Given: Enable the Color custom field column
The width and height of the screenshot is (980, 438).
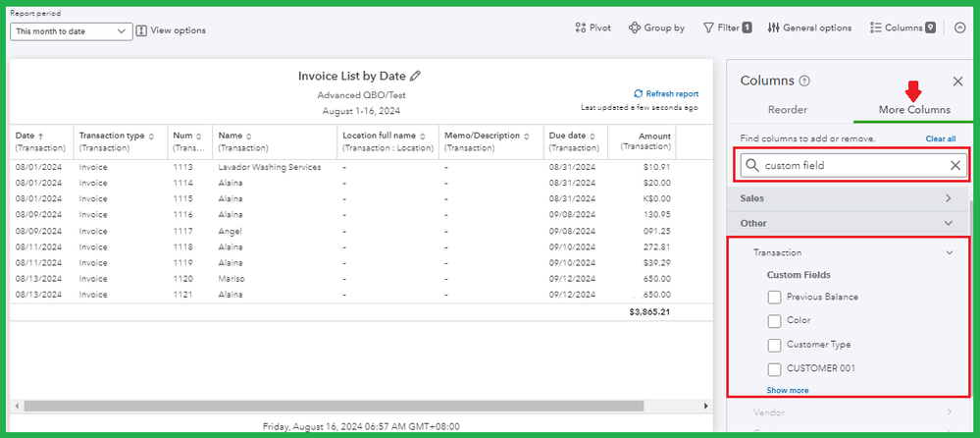Looking at the screenshot, I should coord(774,321).
